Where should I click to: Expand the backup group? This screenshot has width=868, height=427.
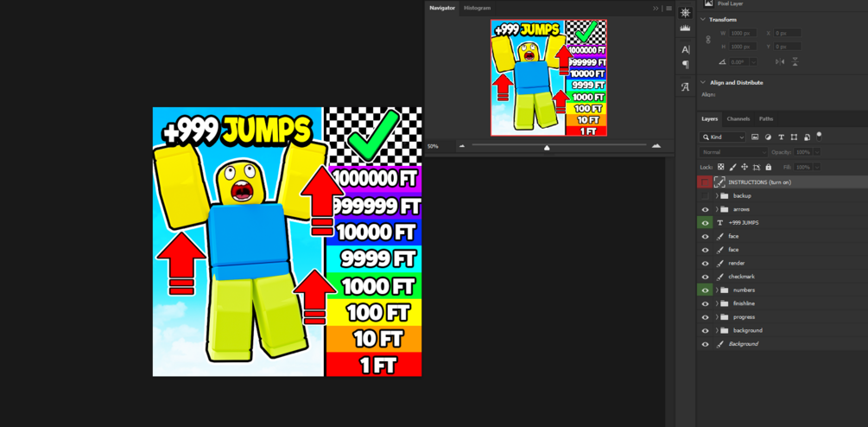tap(717, 195)
